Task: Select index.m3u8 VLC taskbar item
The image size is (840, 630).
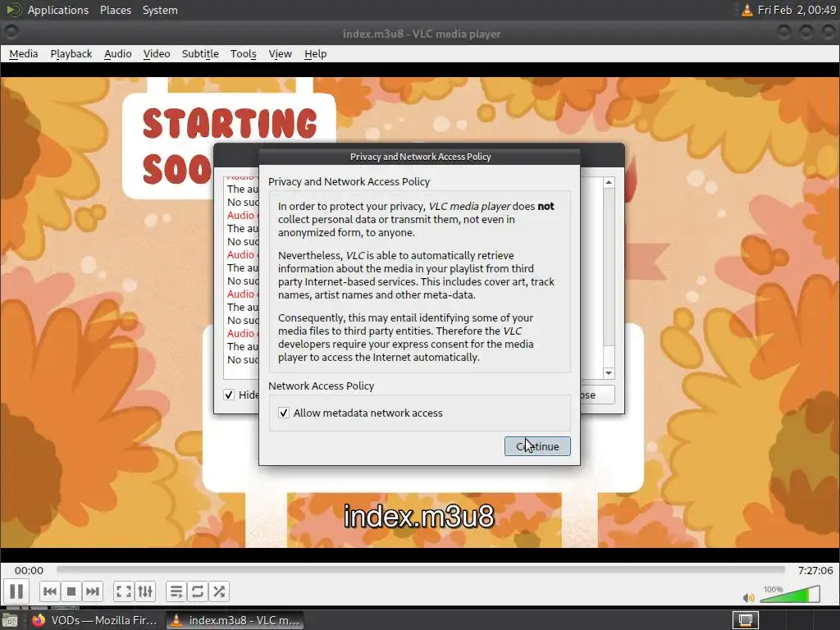Action: [x=235, y=620]
